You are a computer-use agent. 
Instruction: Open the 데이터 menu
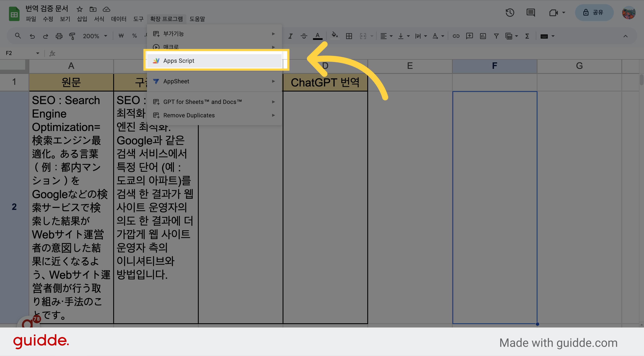pos(119,19)
